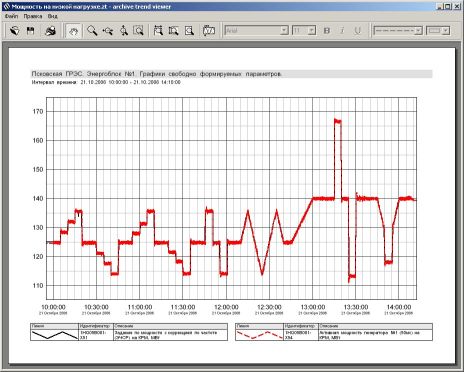The image size is (464, 372).
Task: Click the open file toolbar icon
Action: coord(14,31)
